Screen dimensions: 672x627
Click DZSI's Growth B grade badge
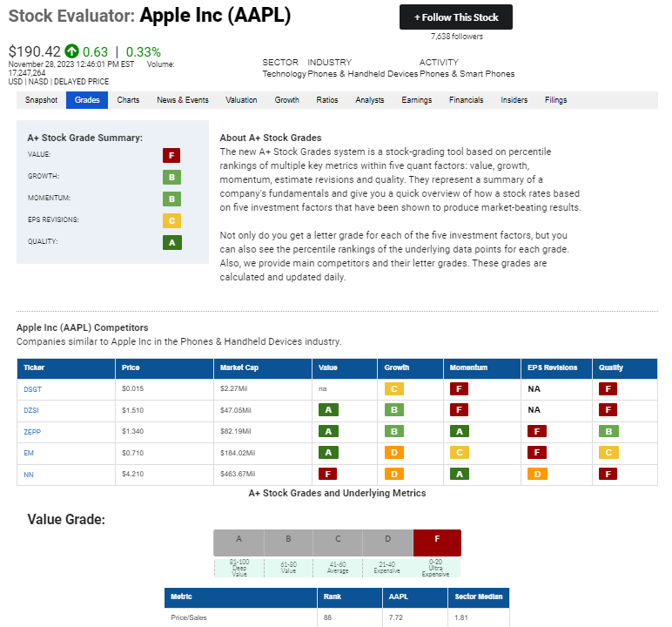pyautogui.click(x=394, y=410)
